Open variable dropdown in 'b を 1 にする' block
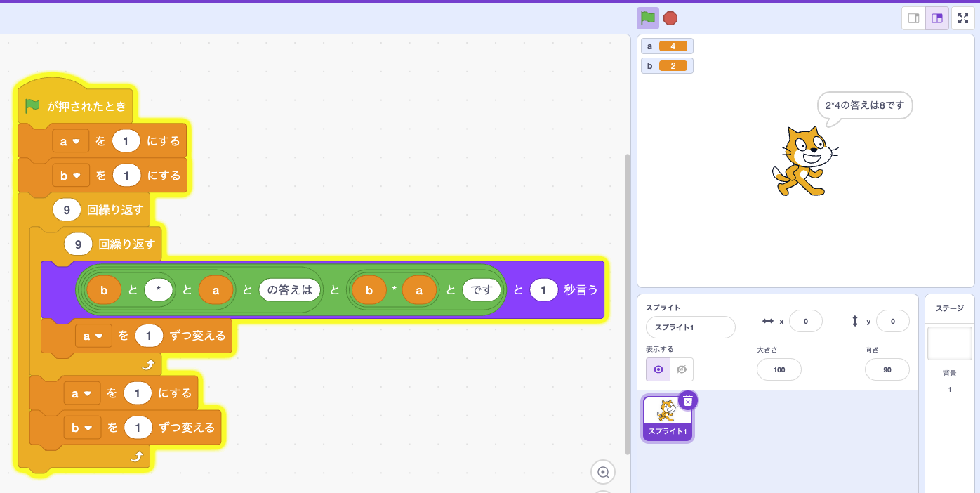Screen dimensions: 980x493 pyautogui.click(x=70, y=176)
